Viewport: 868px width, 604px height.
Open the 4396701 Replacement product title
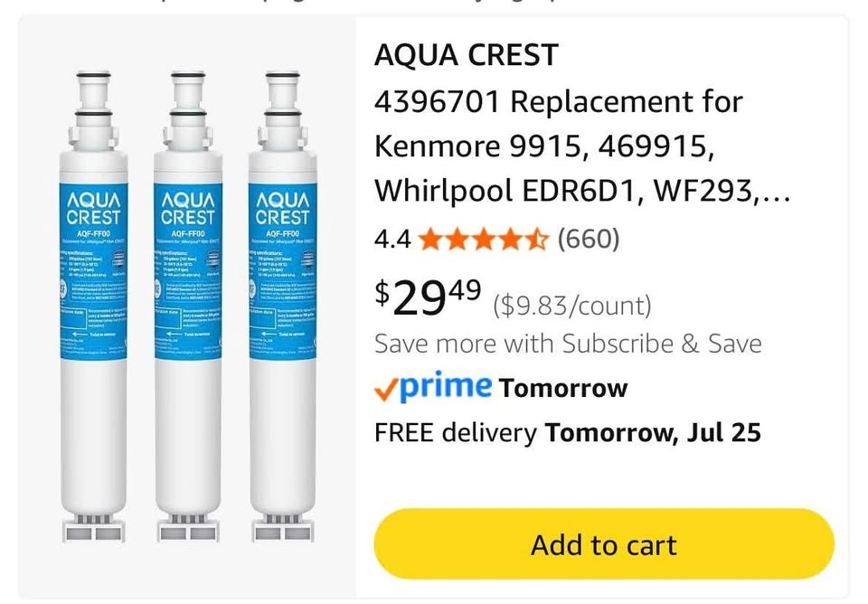click(582, 146)
